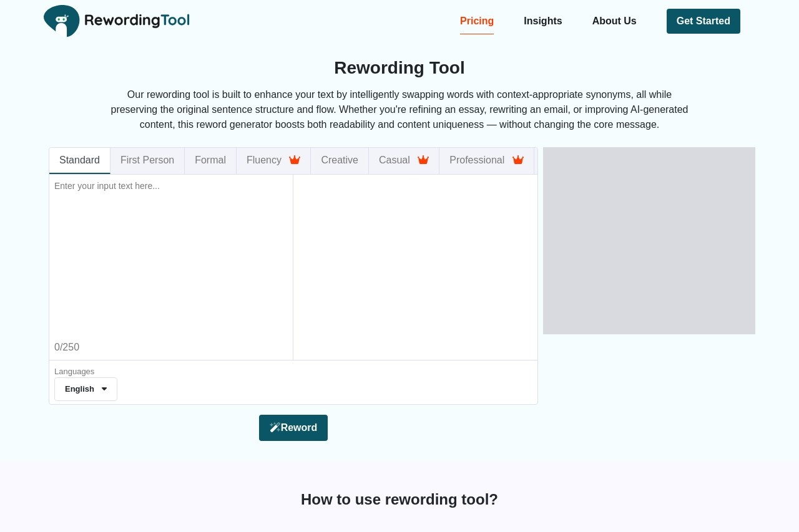Viewport: 799px width, 532px height.
Task: Click the crown icon next to Fluency
Action: (x=295, y=160)
